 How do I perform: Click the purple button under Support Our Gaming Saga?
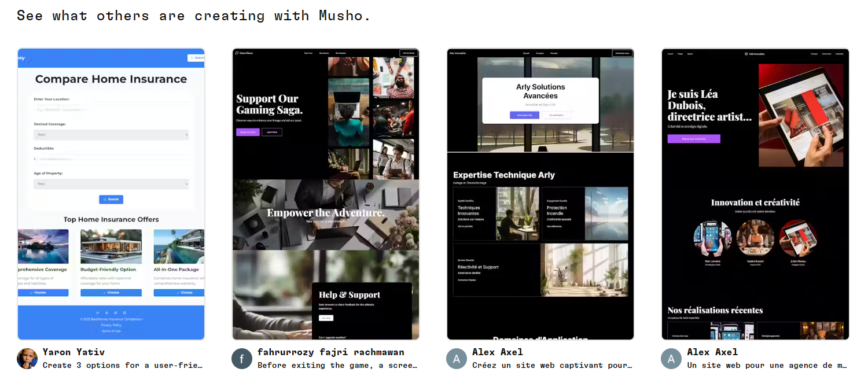248,132
